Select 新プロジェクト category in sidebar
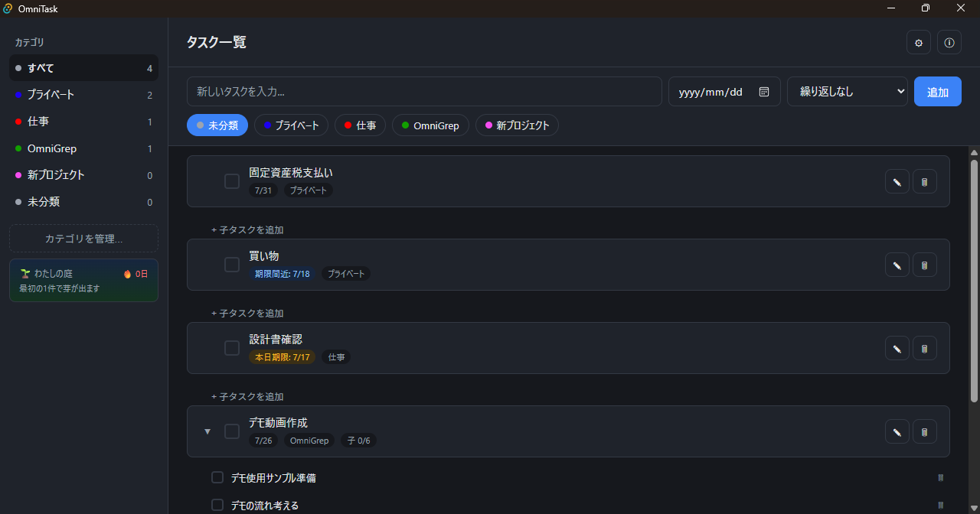Image resolution: width=980 pixels, height=514 pixels. [x=83, y=175]
